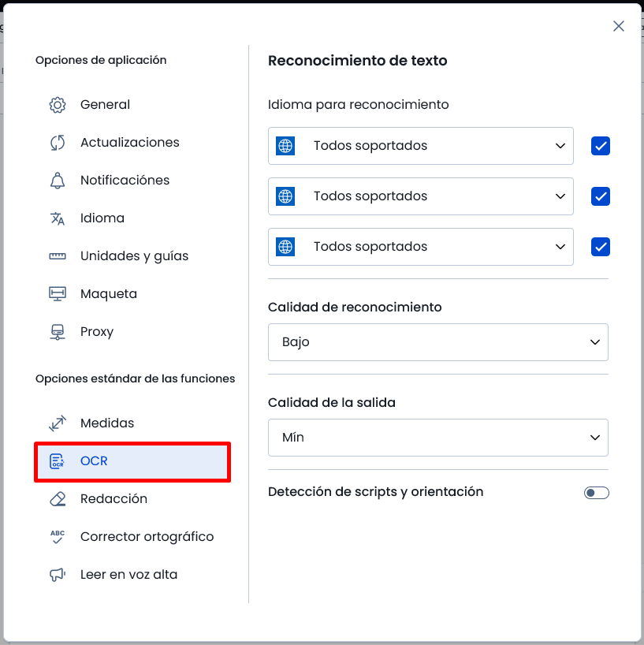Click the Proxy server icon
The image size is (644, 645).
[x=58, y=332]
